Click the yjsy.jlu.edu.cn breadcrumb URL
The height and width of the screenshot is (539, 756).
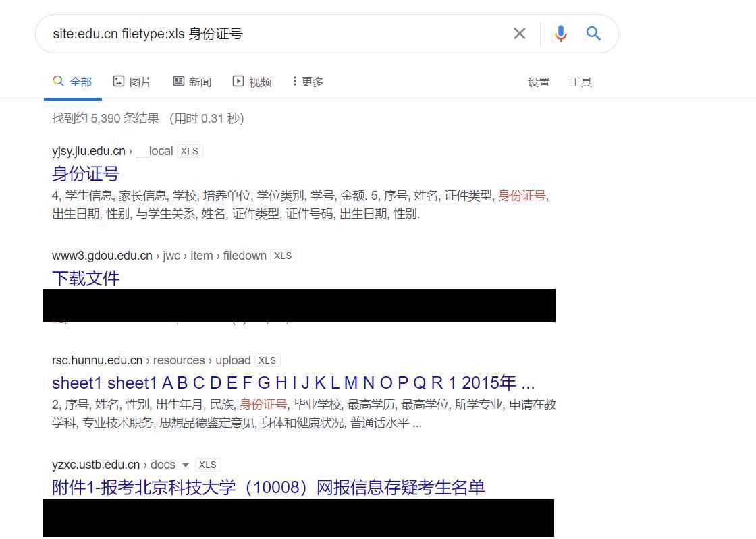pyautogui.click(x=112, y=151)
